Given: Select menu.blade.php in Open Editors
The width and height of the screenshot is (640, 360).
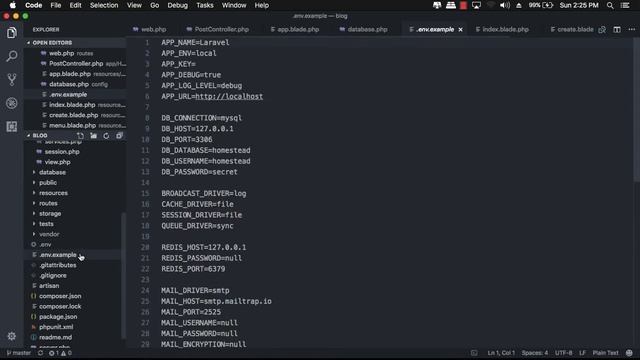Looking at the screenshot, I should point(72,125).
